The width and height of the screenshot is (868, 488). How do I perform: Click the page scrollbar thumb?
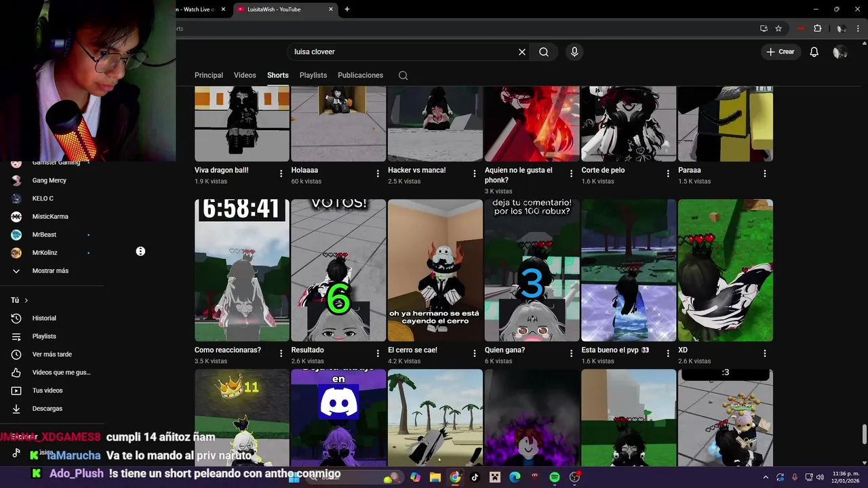click(x=864, y=433)
